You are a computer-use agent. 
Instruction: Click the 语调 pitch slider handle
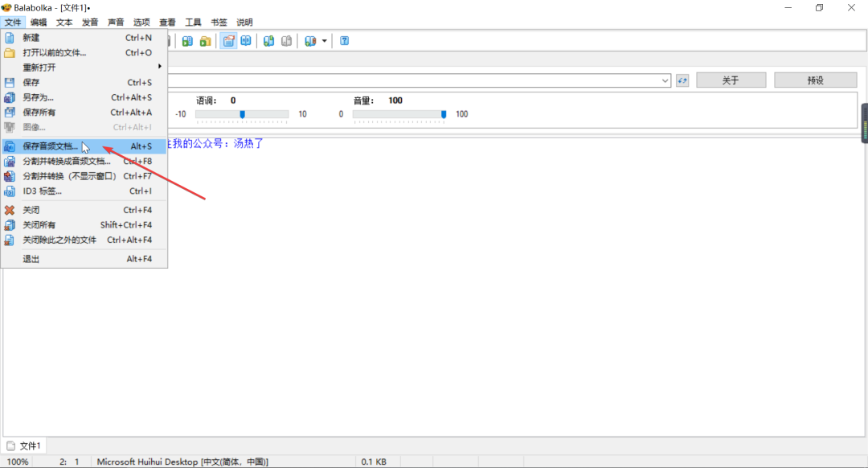tap(242, 114)
